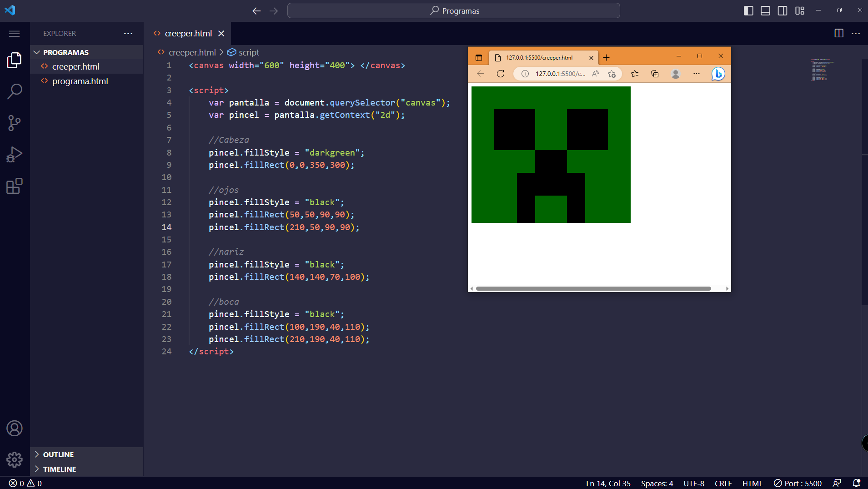Expand the OUTLINE section

(86, 454)
